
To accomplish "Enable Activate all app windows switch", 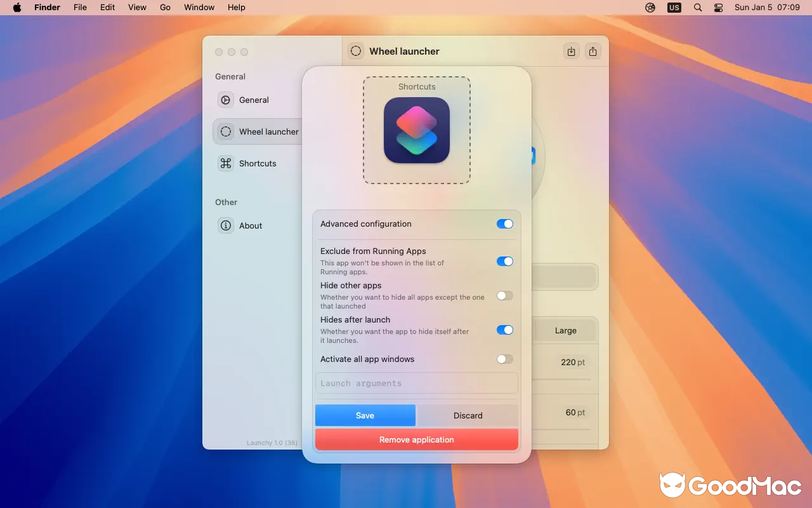I will [505, 359].
